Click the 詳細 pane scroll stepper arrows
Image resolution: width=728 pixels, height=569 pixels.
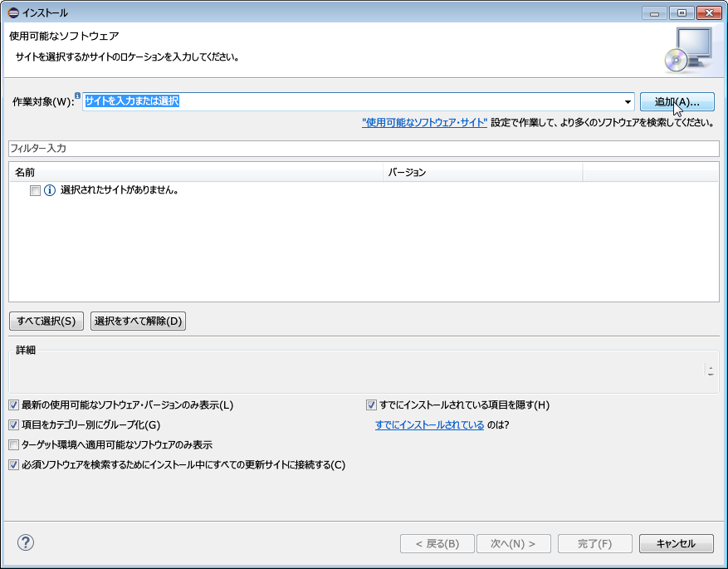[x=711, y=370]
